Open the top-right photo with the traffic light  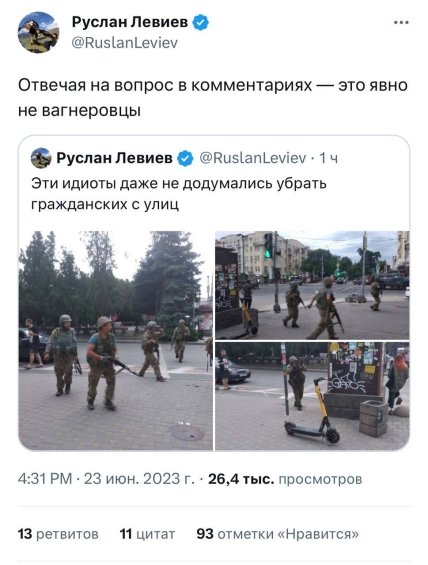pyautogui.click(x=312, y=285)
